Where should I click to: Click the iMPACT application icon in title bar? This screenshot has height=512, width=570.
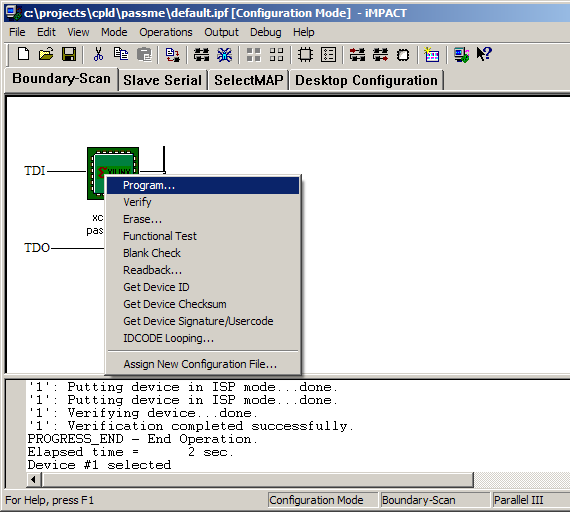(14, 13)
